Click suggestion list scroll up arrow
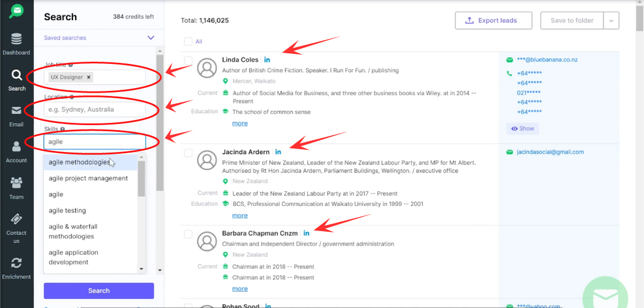This screenshot has height=308, width=644. point(141,157)
